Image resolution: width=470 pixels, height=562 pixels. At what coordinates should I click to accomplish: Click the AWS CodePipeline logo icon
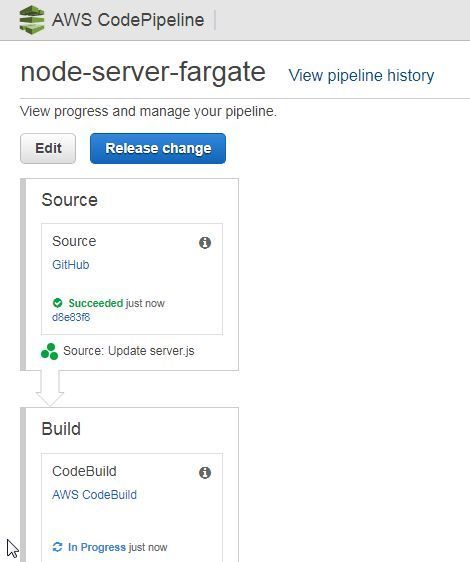[x=32, y=20]
